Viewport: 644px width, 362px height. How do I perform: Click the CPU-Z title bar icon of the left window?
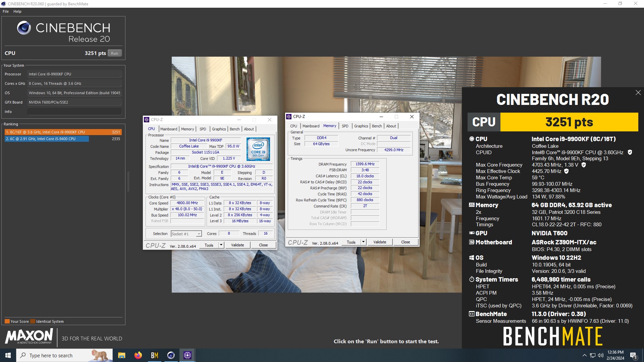point(147,120)
